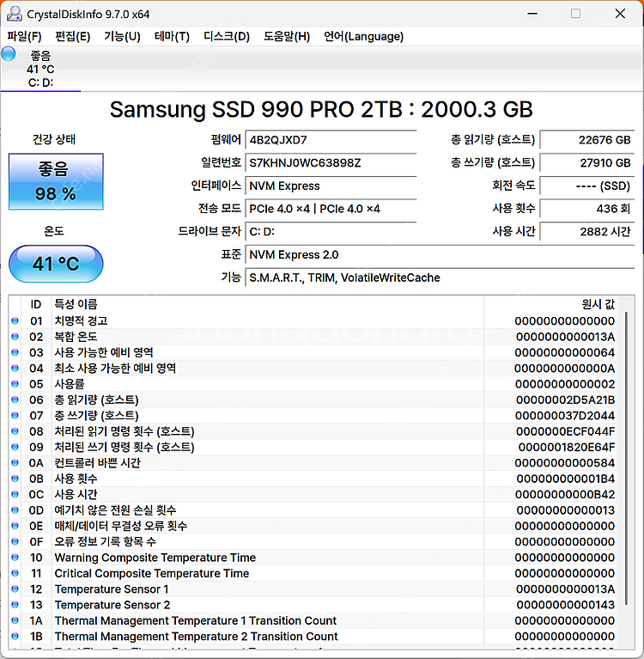Click the status dot of row 0B 사용 횟수
This screenshot has width=644, height=659.
pyautogui.click(x=15, y=479)
